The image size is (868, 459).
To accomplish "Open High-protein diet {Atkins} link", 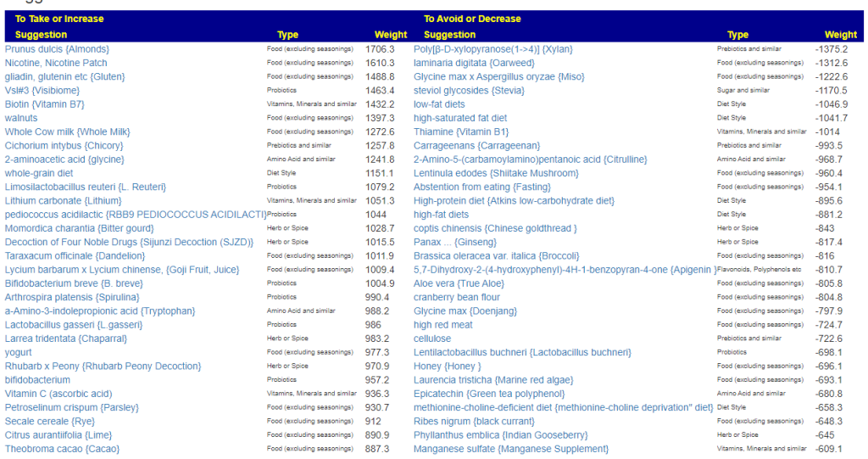I will [x=515, y=201].
